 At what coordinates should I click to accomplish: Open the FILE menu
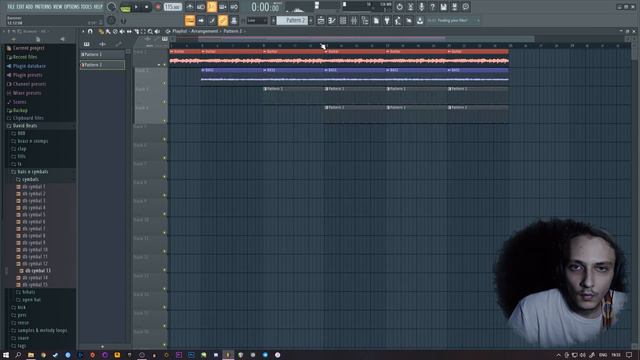point(11,7)
